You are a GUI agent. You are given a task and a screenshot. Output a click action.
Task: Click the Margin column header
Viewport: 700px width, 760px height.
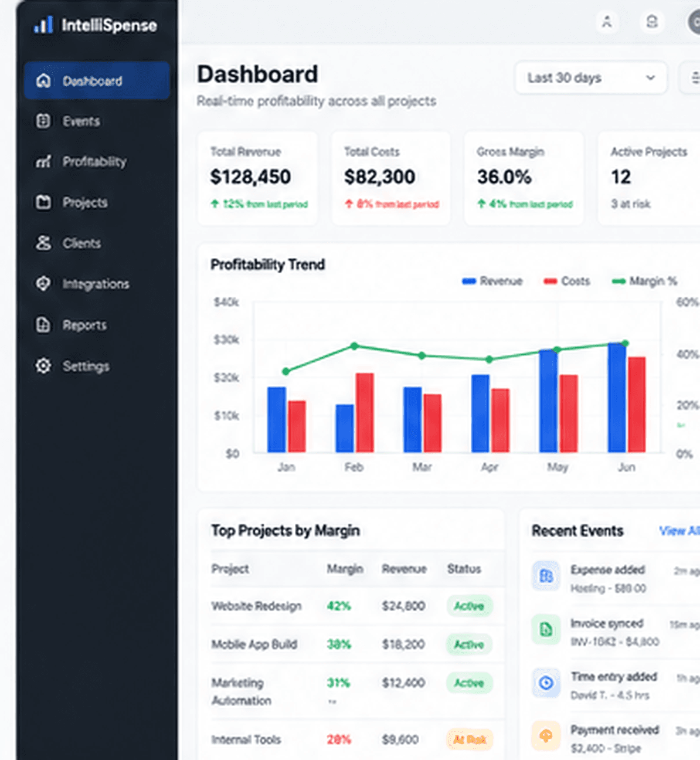click(345, 568)
